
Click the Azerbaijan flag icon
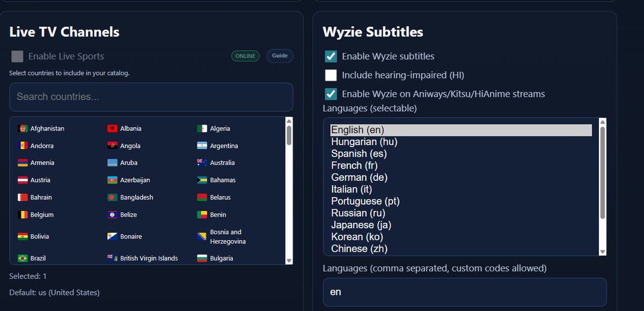(x=112, y=180)
